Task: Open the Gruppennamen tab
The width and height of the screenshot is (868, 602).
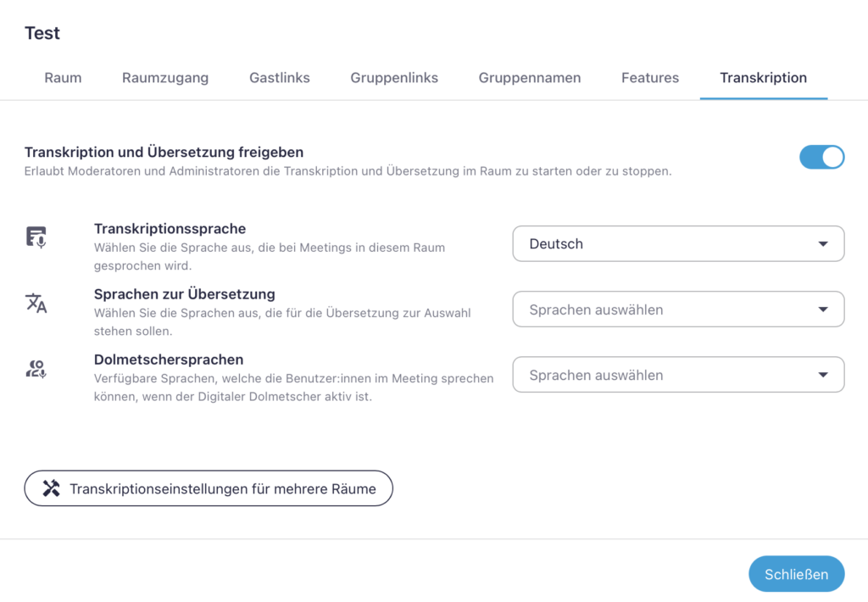Action: [x=529, y=77]
